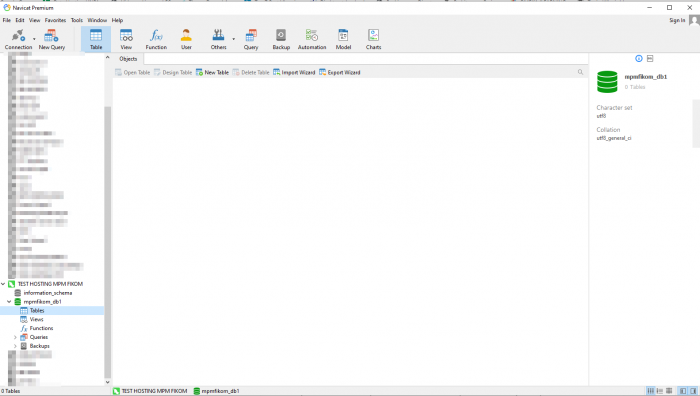Image resolution: width=700 pixels, height=396 pixels.
Task: Click the connection tree vertical scrollbar thumb
Action: tap(107, 242)
